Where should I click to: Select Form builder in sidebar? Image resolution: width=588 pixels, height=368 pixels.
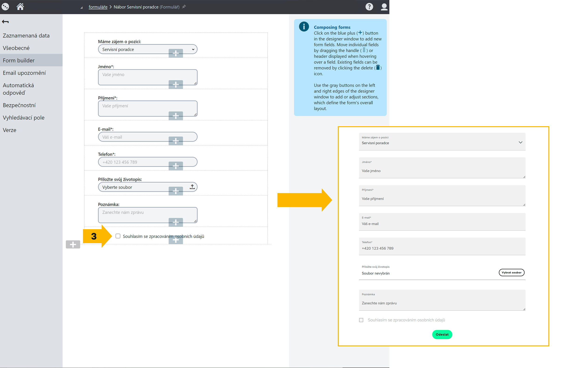[x=31, y=60]
